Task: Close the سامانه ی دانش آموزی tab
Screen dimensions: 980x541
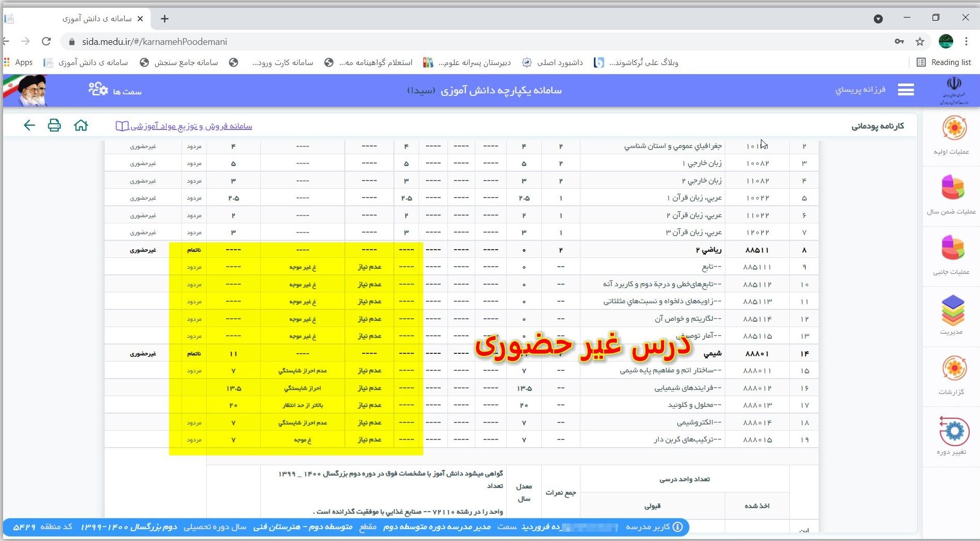Action: coord(140,19)
